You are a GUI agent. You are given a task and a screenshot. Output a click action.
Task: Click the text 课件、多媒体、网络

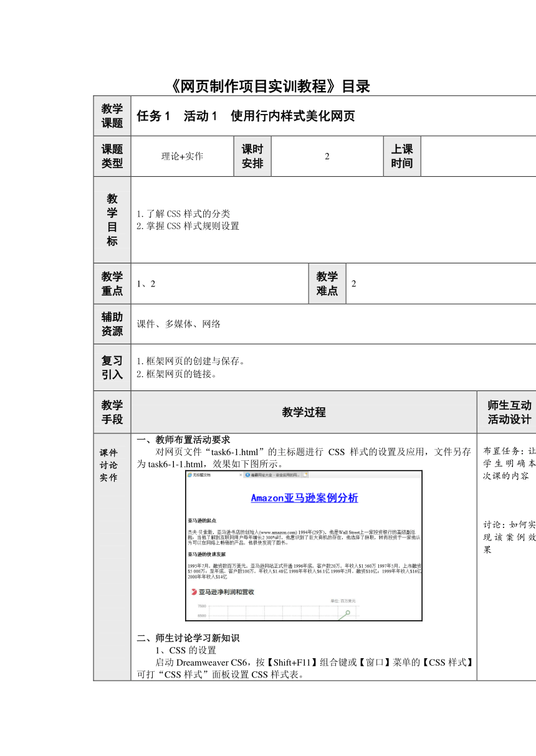(178, 324)
